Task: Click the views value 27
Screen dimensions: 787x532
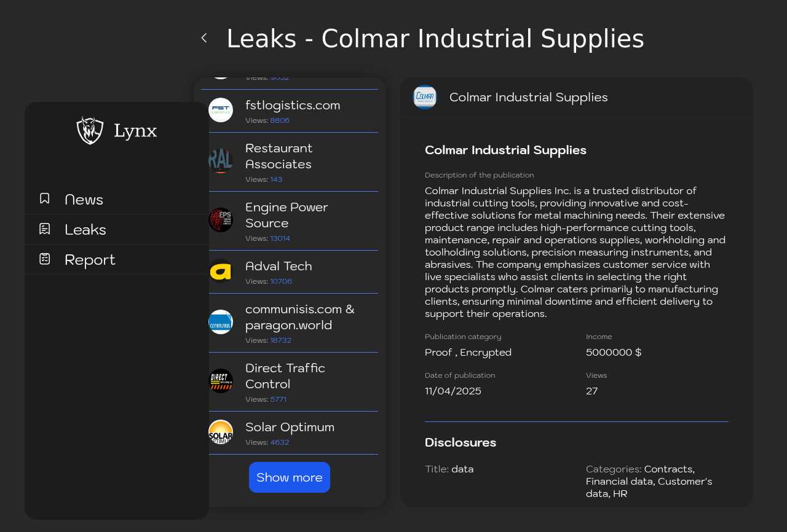Action: pos(591,391)
